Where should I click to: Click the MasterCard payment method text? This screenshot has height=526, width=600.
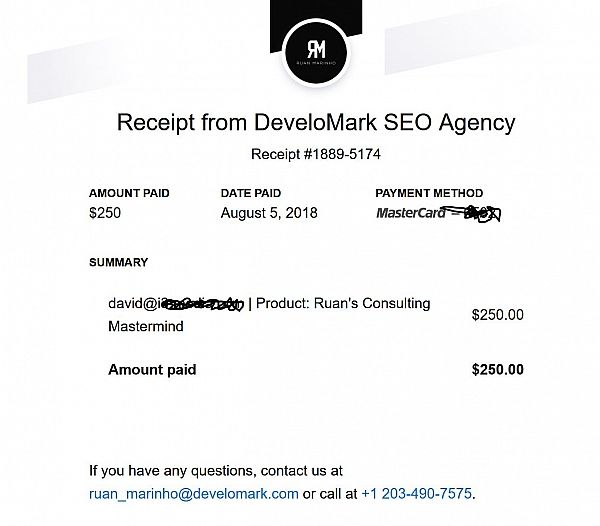[410, 213]
